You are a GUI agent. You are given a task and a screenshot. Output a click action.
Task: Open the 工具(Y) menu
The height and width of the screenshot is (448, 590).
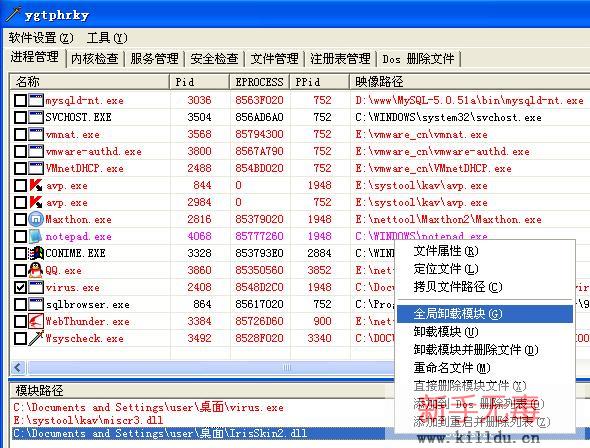point(107,38)
